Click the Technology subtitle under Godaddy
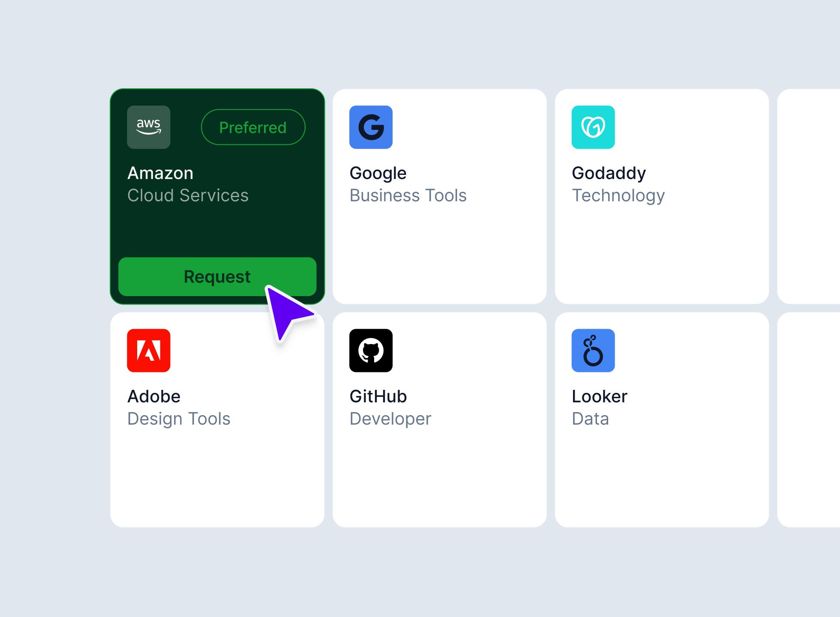The image size is (840, 617). pyautogui.click(x=618, y=195)
